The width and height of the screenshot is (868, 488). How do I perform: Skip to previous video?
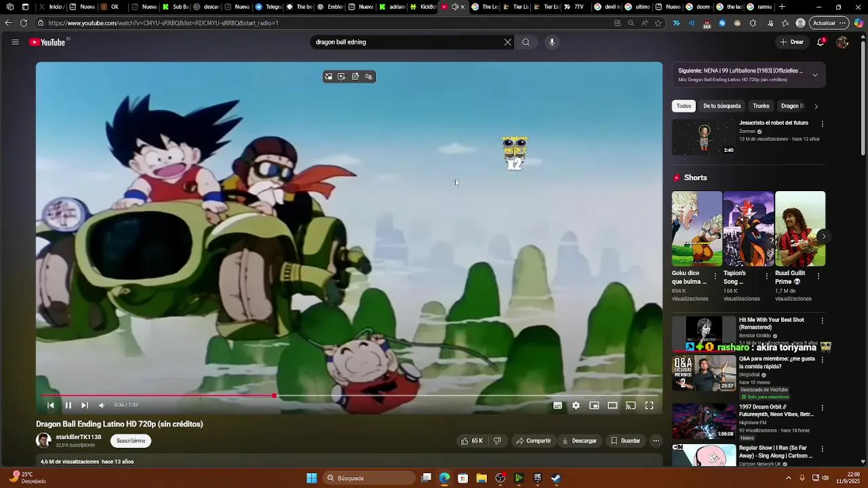[x=50, y=405]
